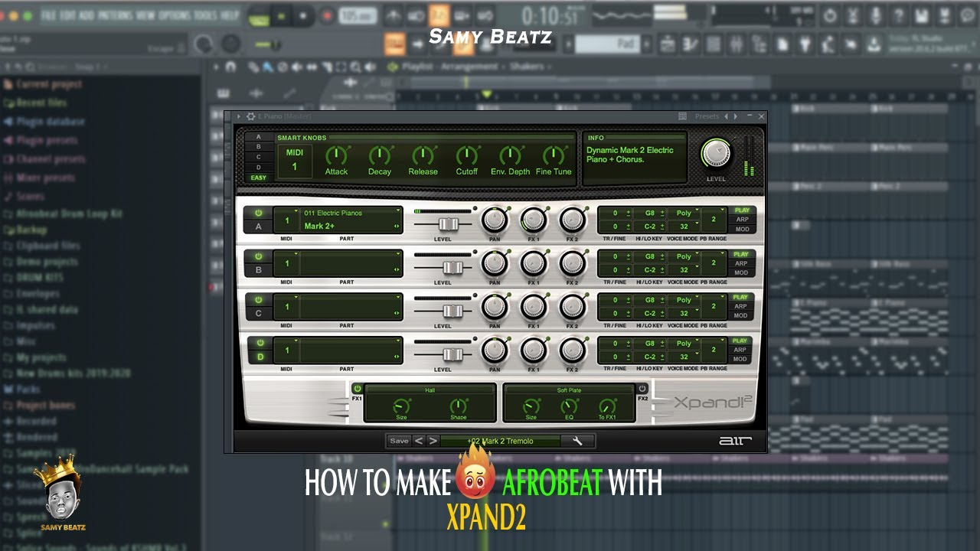Click the LEVEL slider handle of part D
The width and height of the screenshot is (980, 551).
pos(453,354)
